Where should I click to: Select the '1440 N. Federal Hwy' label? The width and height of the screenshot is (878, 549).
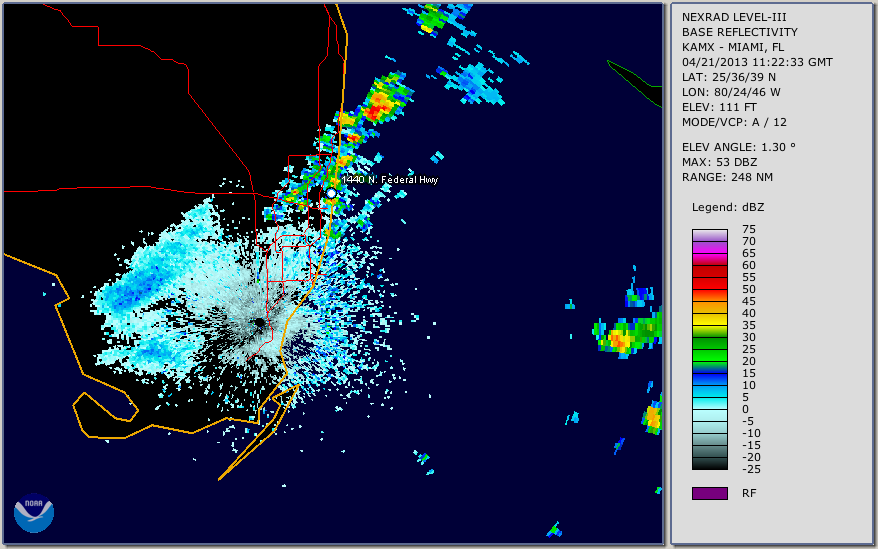pos(390,179)
